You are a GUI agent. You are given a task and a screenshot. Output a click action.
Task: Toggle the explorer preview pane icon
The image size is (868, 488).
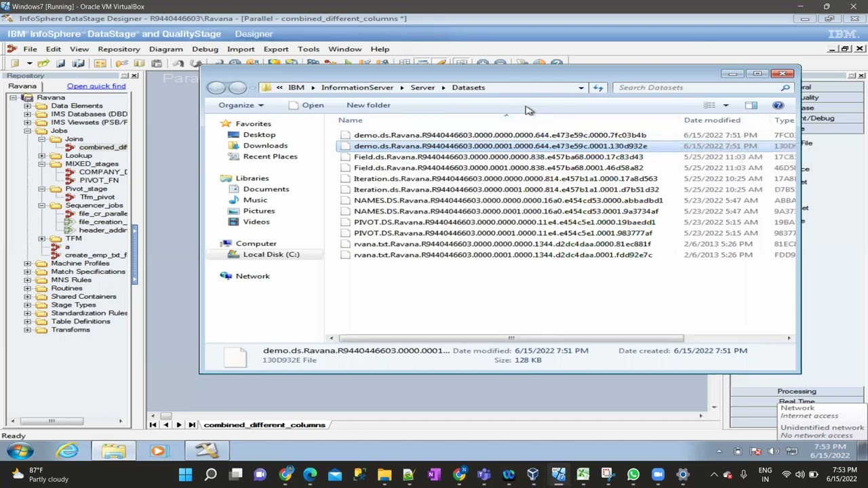751,105
